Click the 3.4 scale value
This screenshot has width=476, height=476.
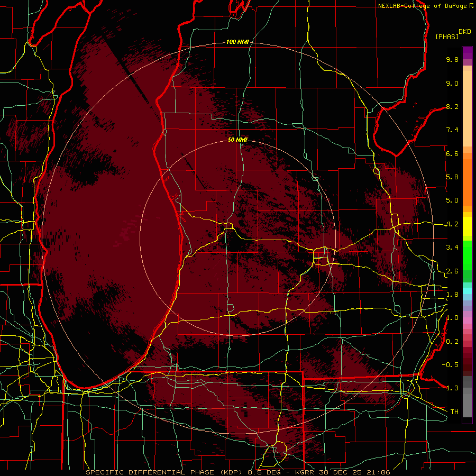[x=452, y=248]
